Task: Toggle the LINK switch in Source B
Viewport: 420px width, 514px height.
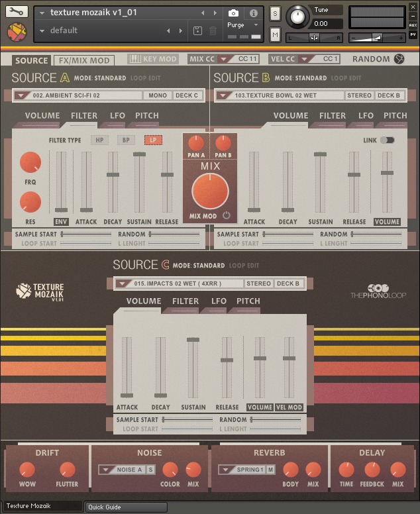Action: [x=387, y=140]
